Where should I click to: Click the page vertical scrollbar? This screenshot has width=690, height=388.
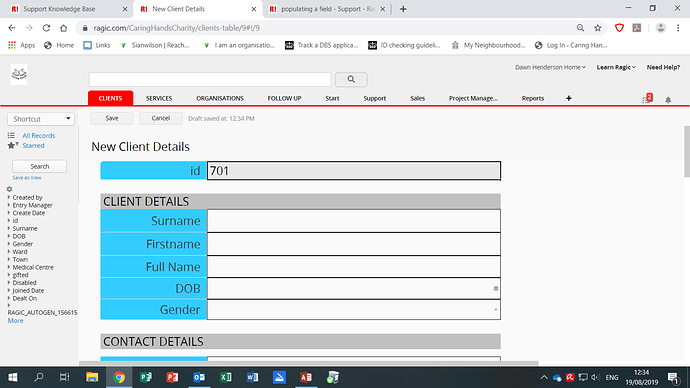tap(686, 152)
